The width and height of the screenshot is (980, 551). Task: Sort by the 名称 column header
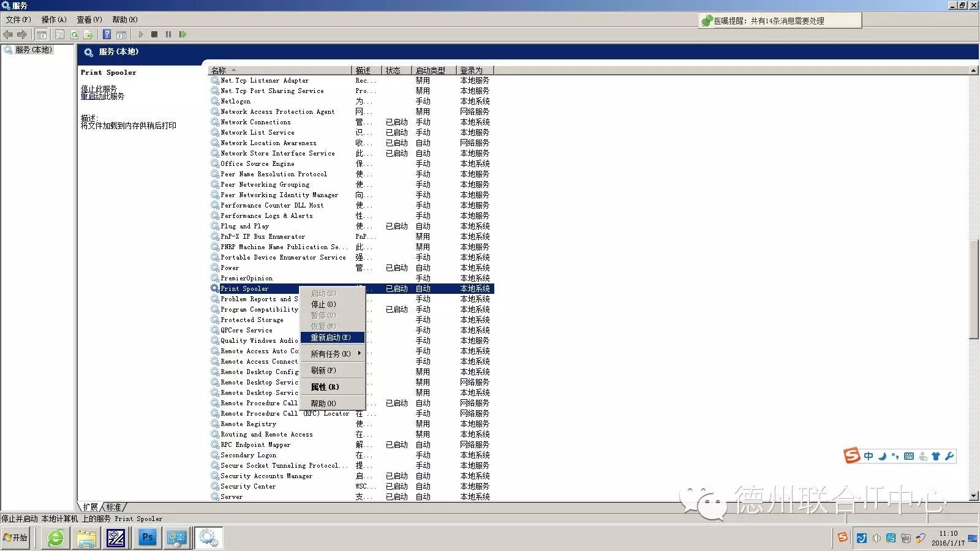tap(280, 70)
